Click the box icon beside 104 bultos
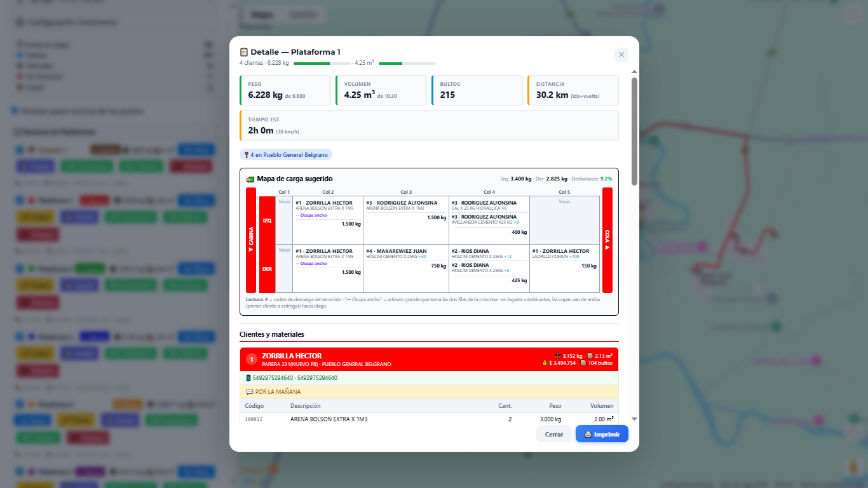This screenshot has width=868, height=488. [583, 363]
